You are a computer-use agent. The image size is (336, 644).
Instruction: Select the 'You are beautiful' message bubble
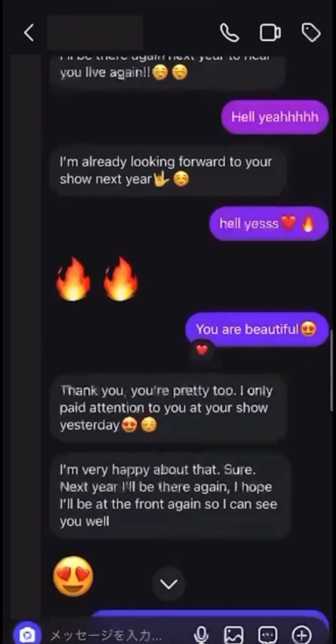point(257,329)
